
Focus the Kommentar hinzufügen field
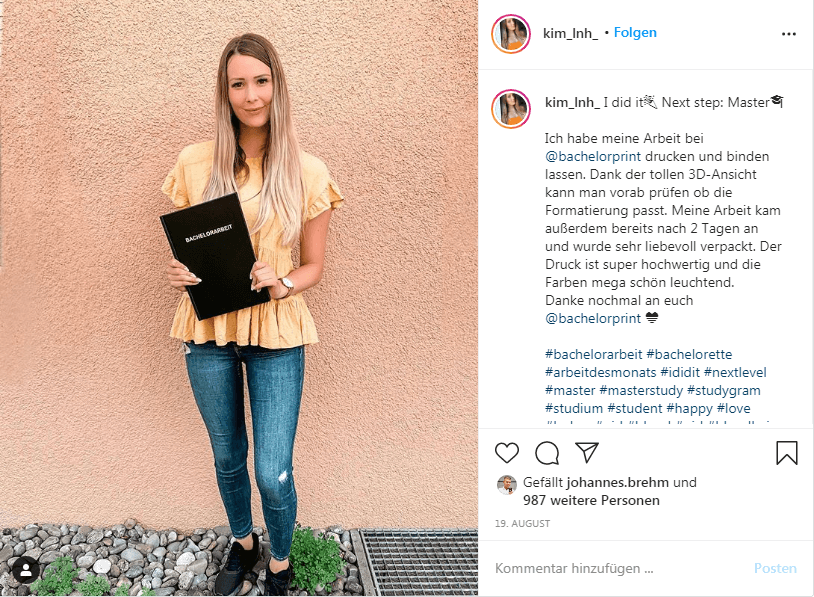pos(618,568)
